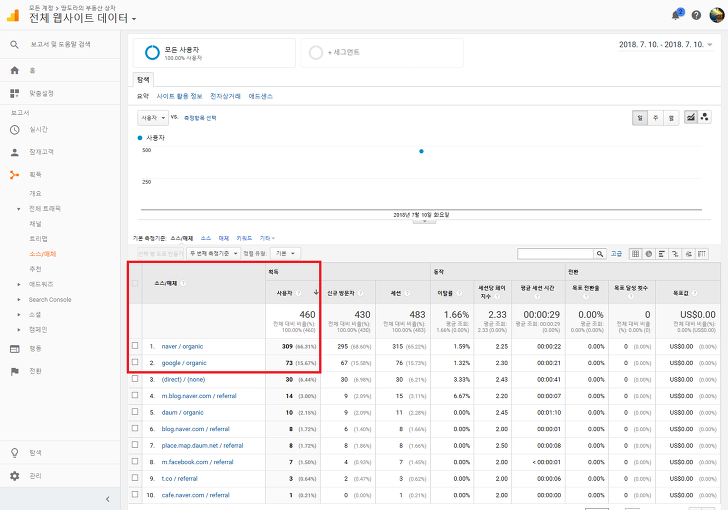Open the user account avatar
The image size is (728, 510).
click(x=716, y=15)
